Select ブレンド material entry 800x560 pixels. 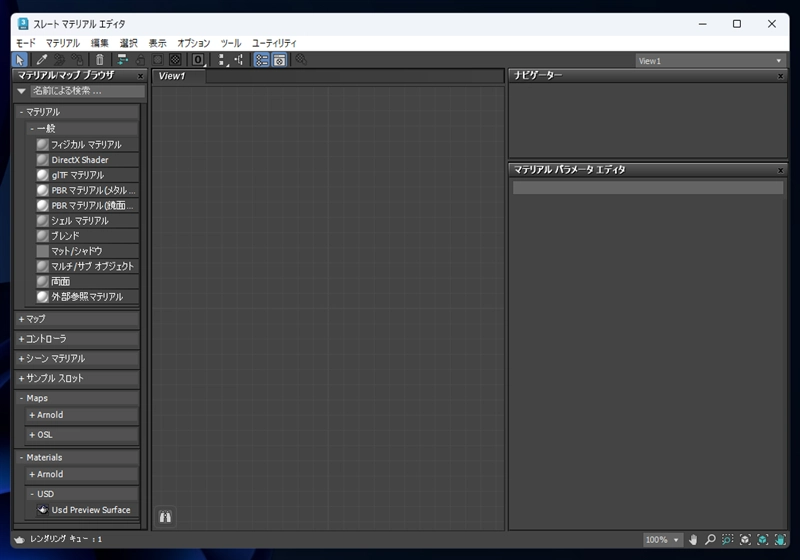(87, 236)
